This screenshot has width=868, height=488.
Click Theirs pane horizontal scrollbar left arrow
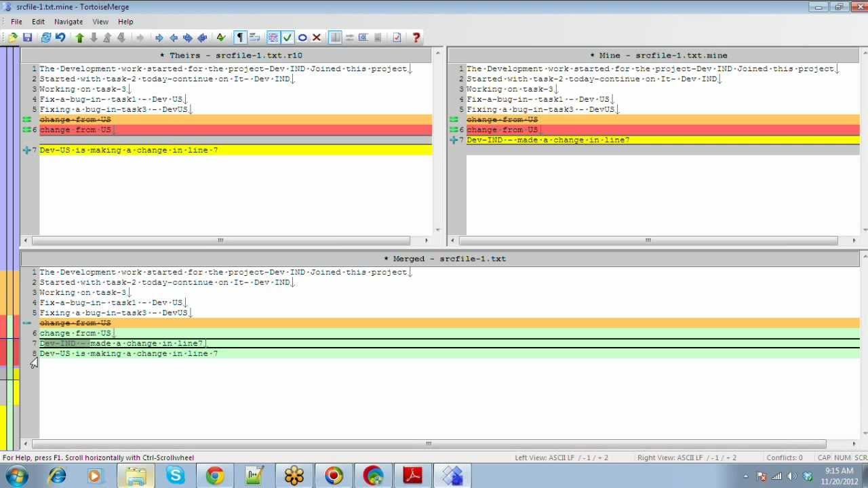pyautogui.click(x=26, y=240)
